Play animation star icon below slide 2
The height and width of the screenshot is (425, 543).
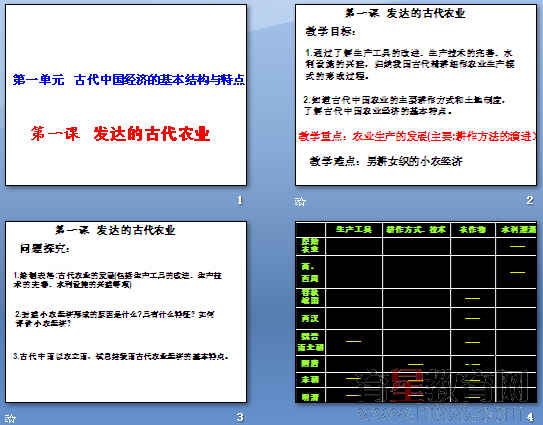300,201
